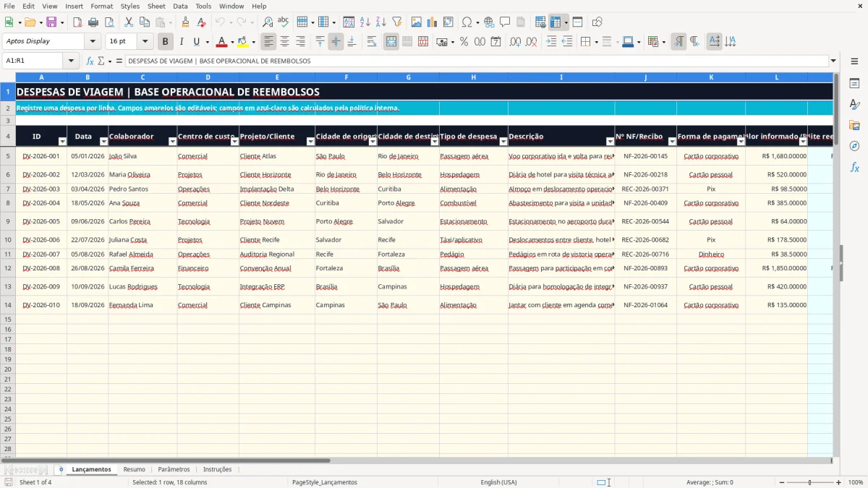868x488 pixels.
Task: Switch to the Instruções sheet tab
Action: 217,469
